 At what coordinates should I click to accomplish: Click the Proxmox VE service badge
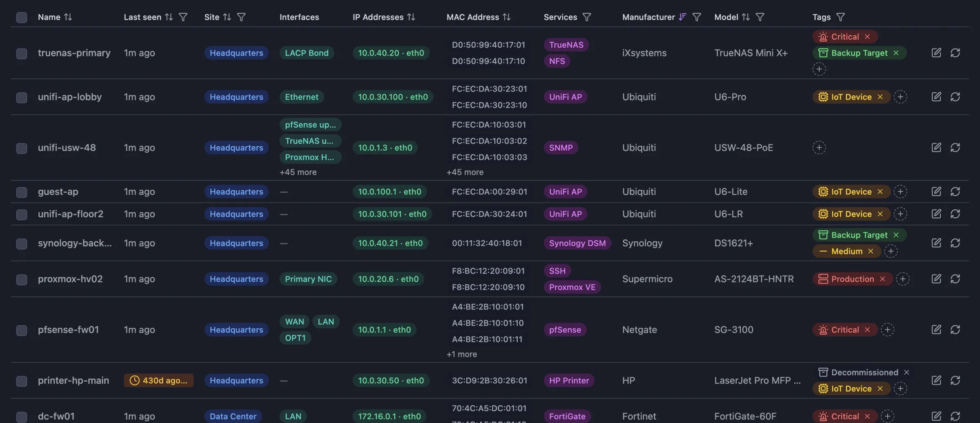click(572, 287)
